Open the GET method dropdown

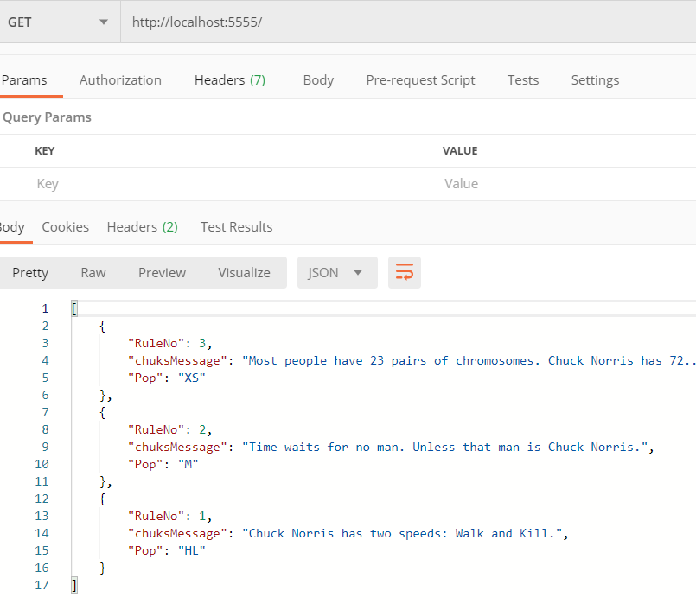[59, 22]
